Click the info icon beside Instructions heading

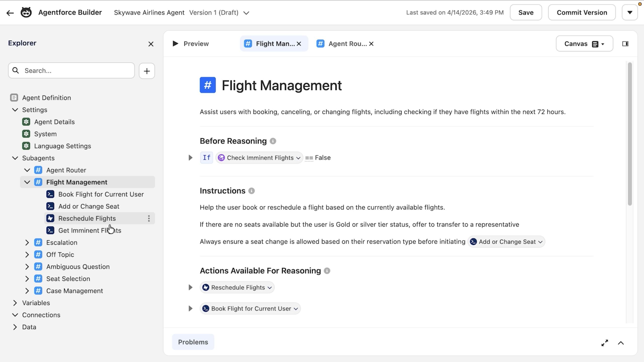[x=252, y=191]
